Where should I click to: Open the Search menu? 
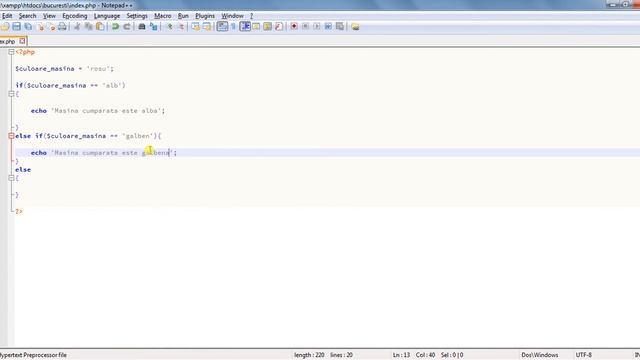pyautogui.click(x=27, y=16)
